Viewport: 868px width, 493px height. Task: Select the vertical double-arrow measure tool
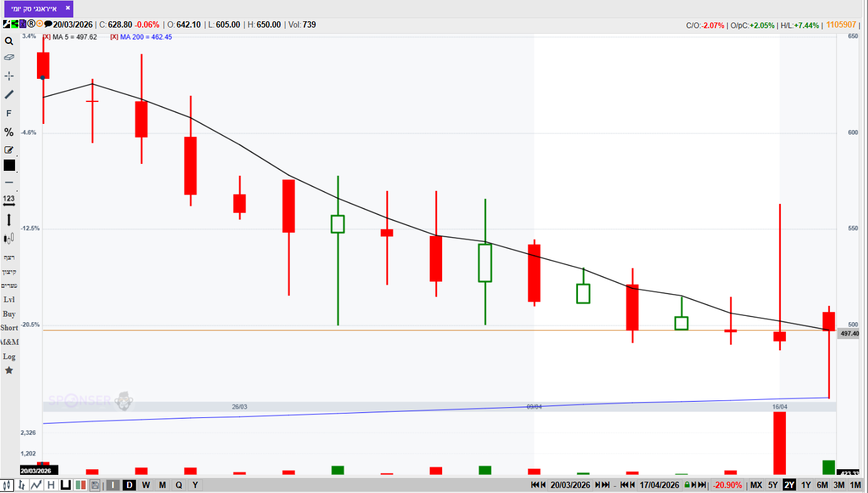(x=9, y=220)
